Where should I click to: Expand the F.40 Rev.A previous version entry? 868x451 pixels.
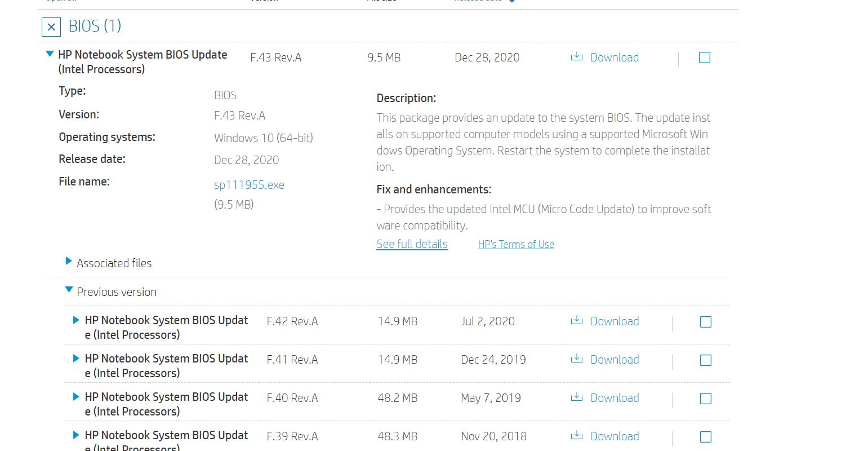(76, 396)
